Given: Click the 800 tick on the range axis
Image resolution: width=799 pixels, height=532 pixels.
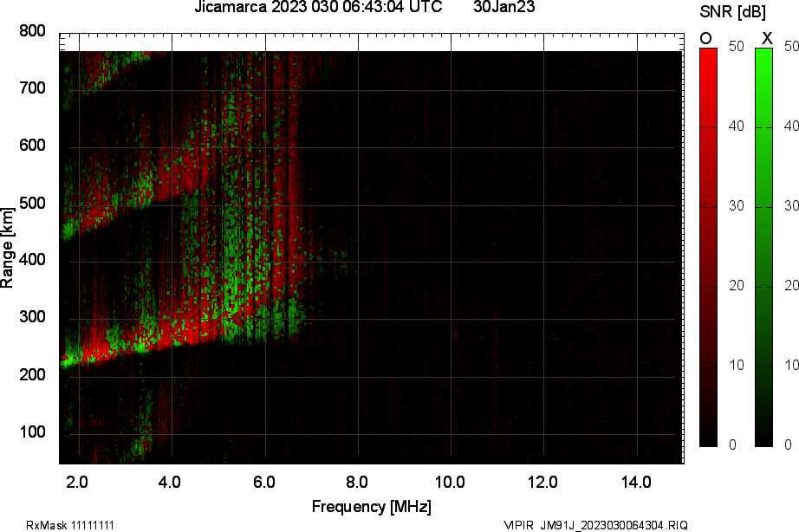Looking at the screenshot, I should click(31, 31).
